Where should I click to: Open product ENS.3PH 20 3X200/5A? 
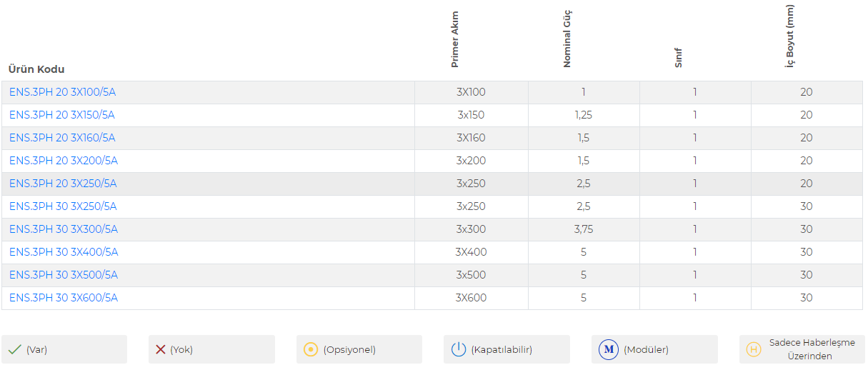64,161
